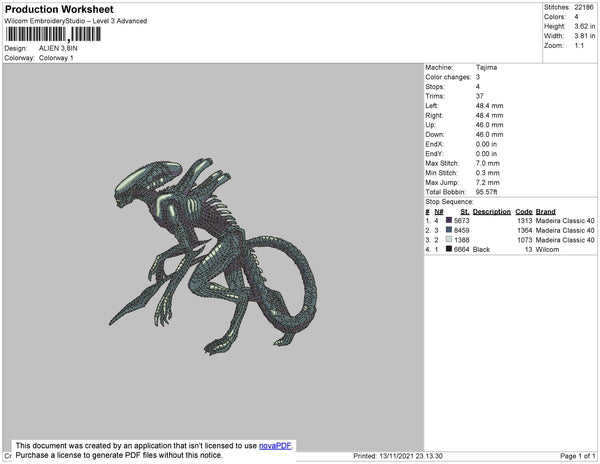Click the width value 3.81 in
This screenshot has width=600, height=464.
click(x=584, y=36)
